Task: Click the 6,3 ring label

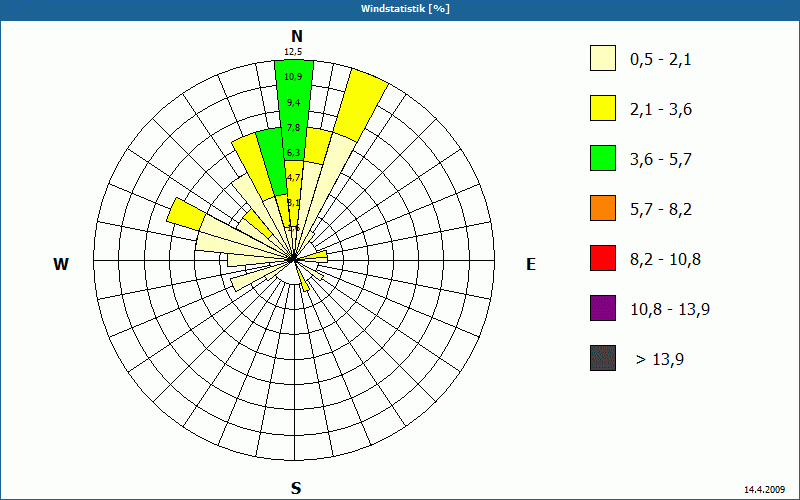Action: tap(293, 153)
